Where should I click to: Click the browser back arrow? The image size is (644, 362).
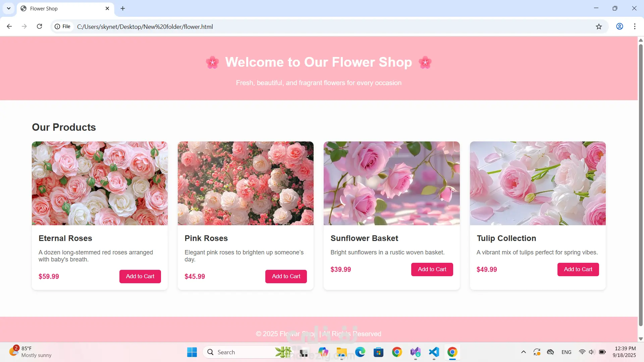pyautogui.click(x=9, y=26)
